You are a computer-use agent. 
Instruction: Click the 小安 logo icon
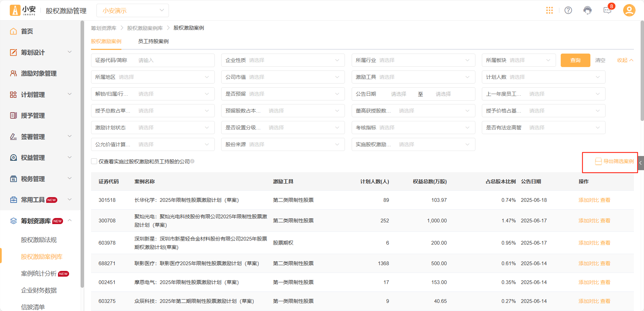click(15, 10)
